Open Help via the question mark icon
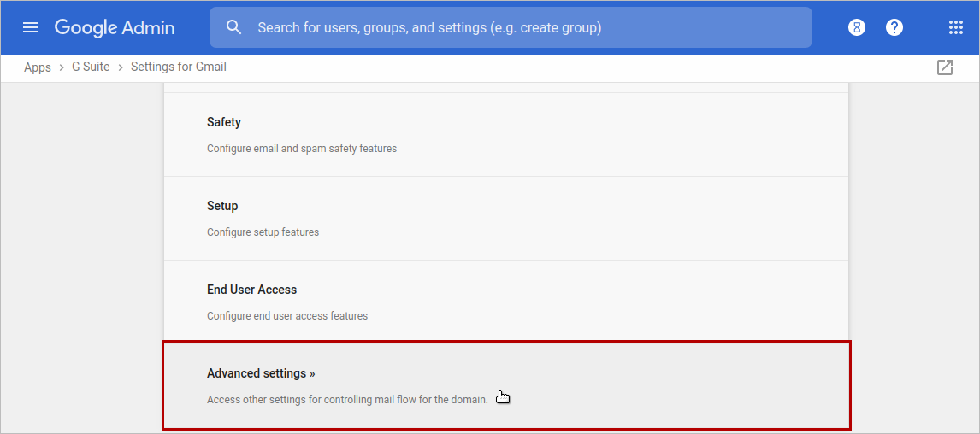 point(894,27)
